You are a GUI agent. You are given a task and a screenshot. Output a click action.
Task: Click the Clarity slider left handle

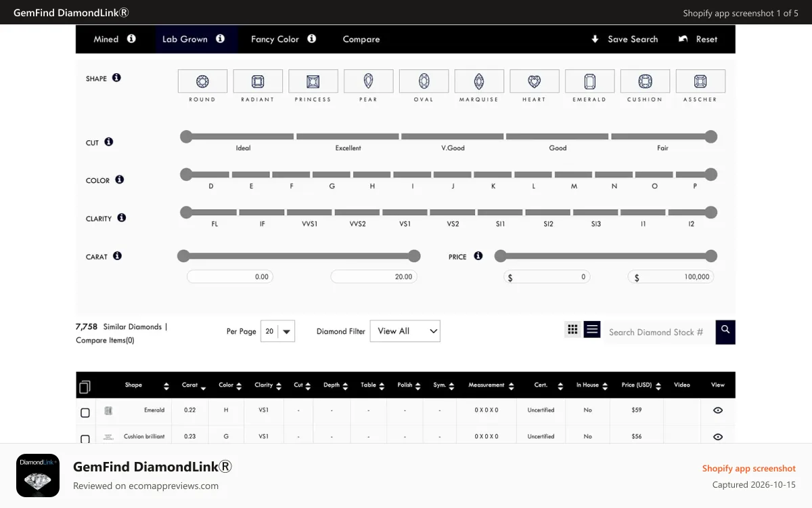click(x=186, y=213)
